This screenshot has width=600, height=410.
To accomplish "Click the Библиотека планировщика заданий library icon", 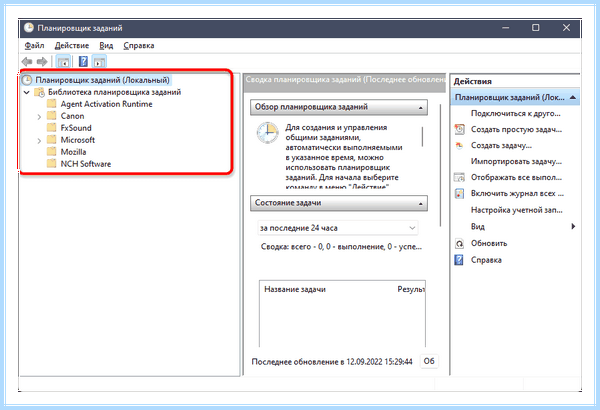I will coord(39,92).
